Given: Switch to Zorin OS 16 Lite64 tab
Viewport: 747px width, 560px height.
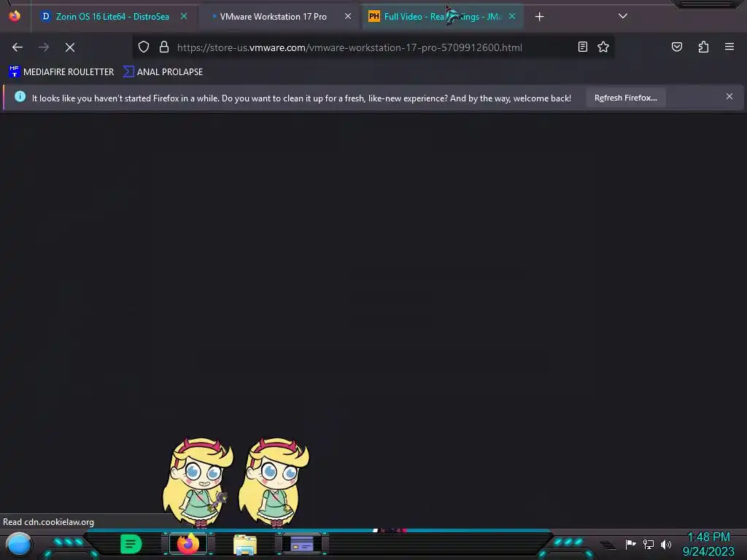Looking at the screenshot, I should pyautogui.click(x=113, y=17).
